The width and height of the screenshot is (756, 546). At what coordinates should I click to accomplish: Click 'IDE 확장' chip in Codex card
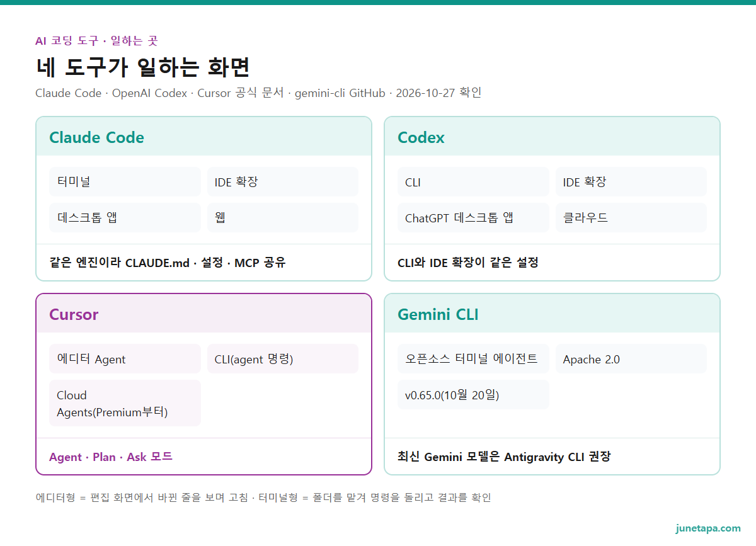(x=631, y=182)
